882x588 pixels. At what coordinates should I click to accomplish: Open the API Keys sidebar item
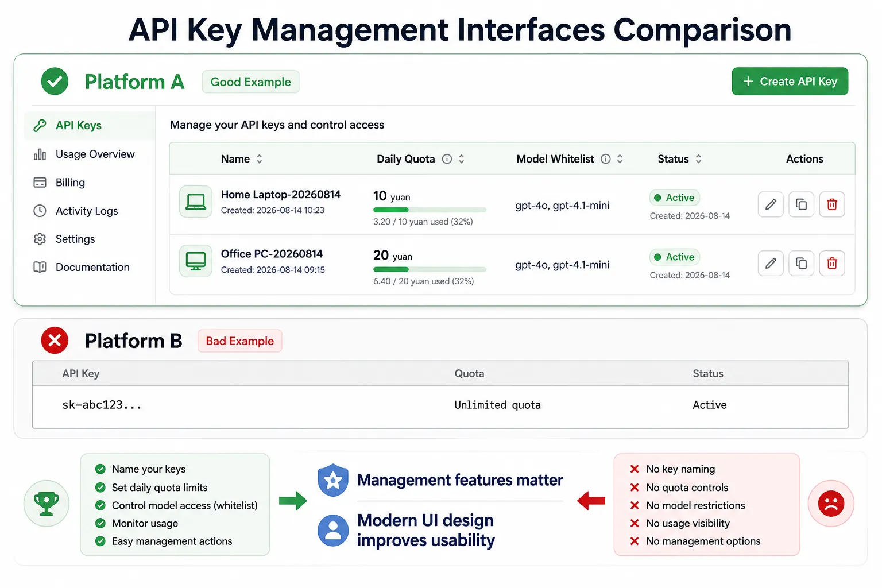90,126
